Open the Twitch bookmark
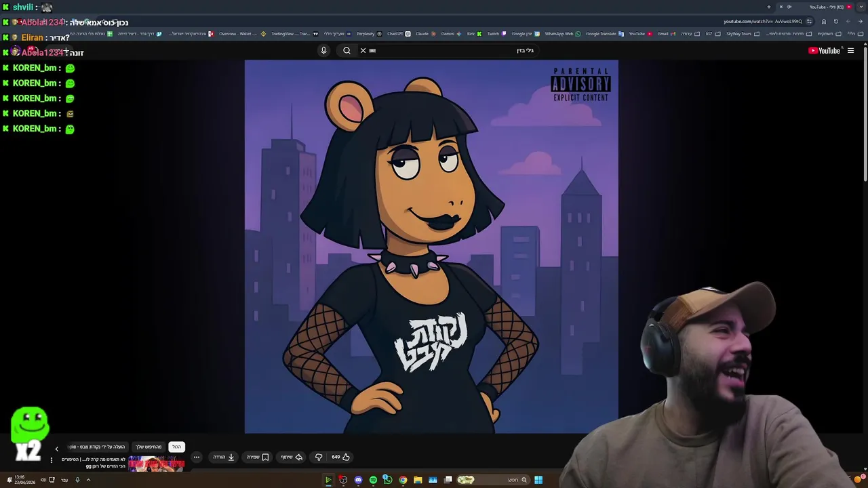 pos(496,34)
